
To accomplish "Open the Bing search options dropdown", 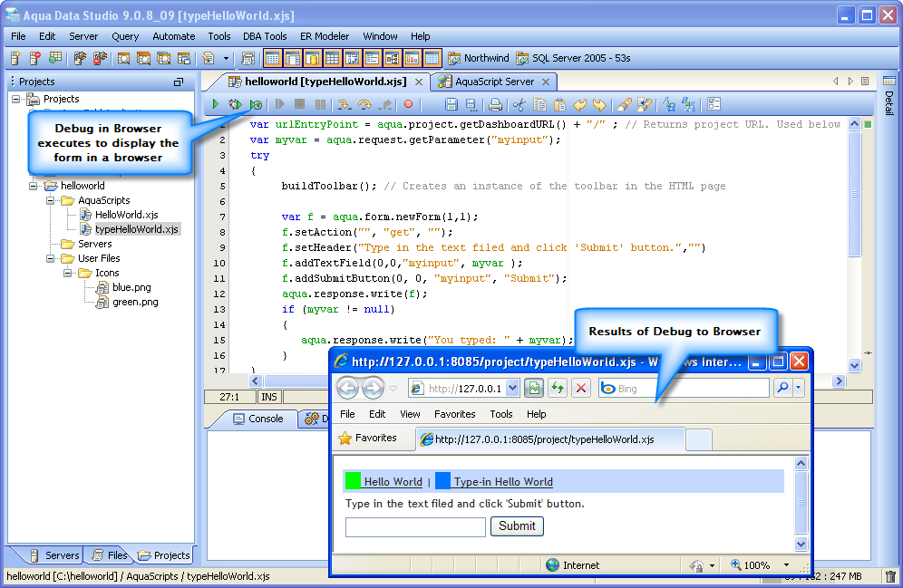I will coord(798,388).
